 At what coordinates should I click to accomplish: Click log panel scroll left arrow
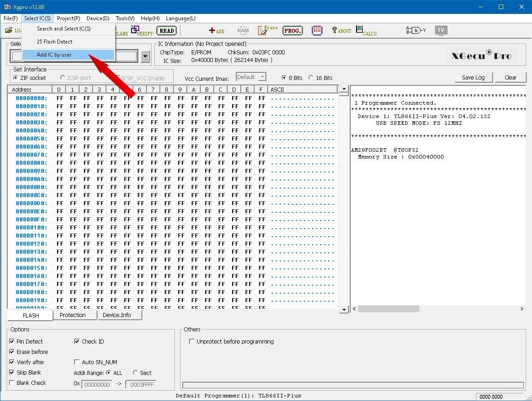355,309
